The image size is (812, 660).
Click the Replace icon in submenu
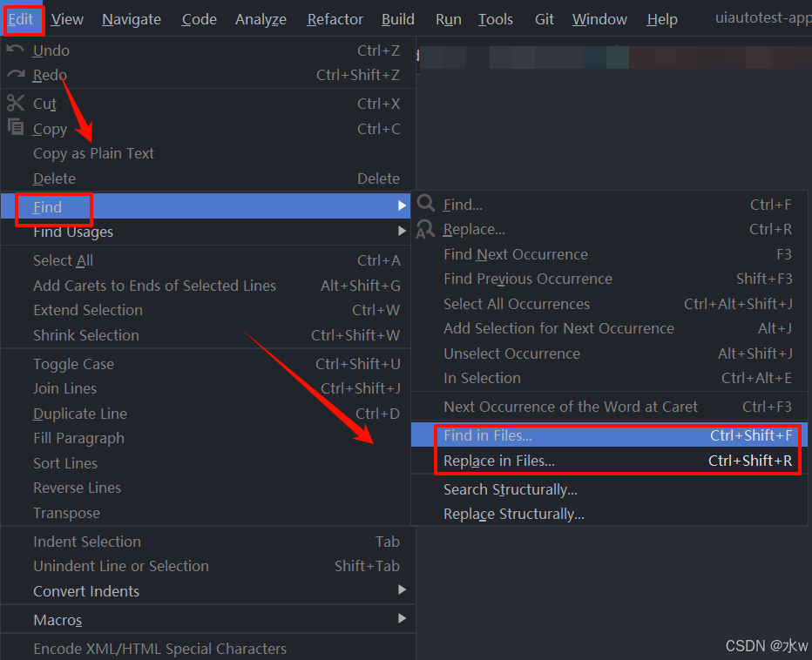426,229
